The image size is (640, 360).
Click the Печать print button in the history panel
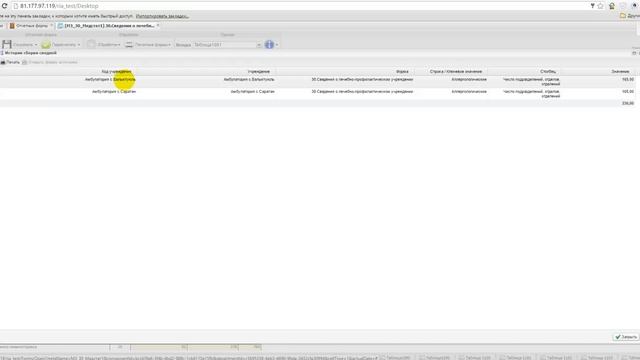click(x=10, y=62)
